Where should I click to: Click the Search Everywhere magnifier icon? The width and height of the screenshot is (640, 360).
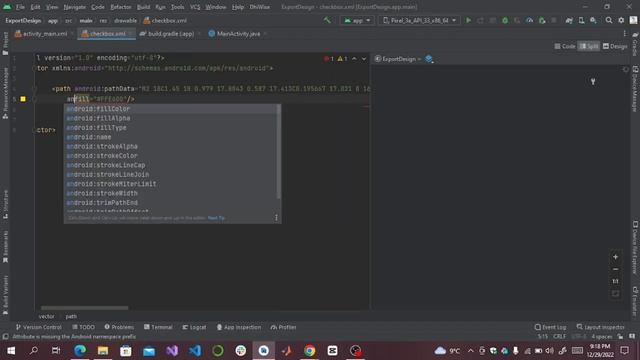tap(609, 20)
